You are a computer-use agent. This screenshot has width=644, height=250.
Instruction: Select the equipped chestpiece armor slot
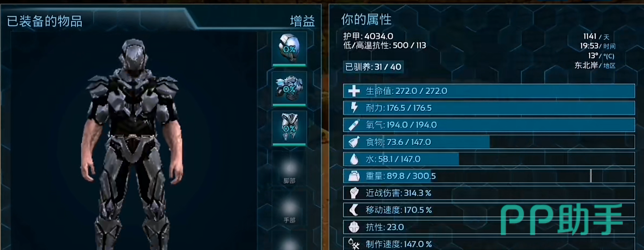(289, 87)
